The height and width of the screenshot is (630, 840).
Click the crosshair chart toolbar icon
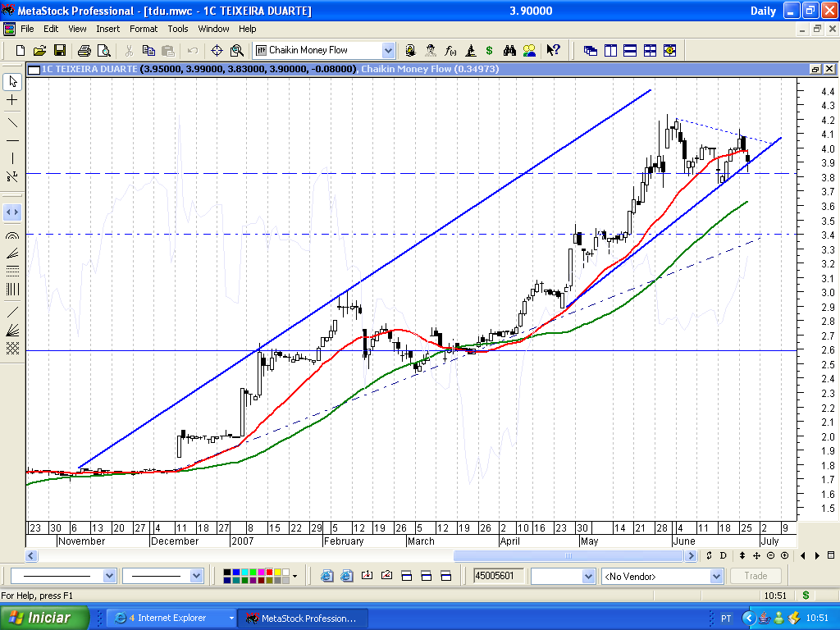[x=217, y=50]
